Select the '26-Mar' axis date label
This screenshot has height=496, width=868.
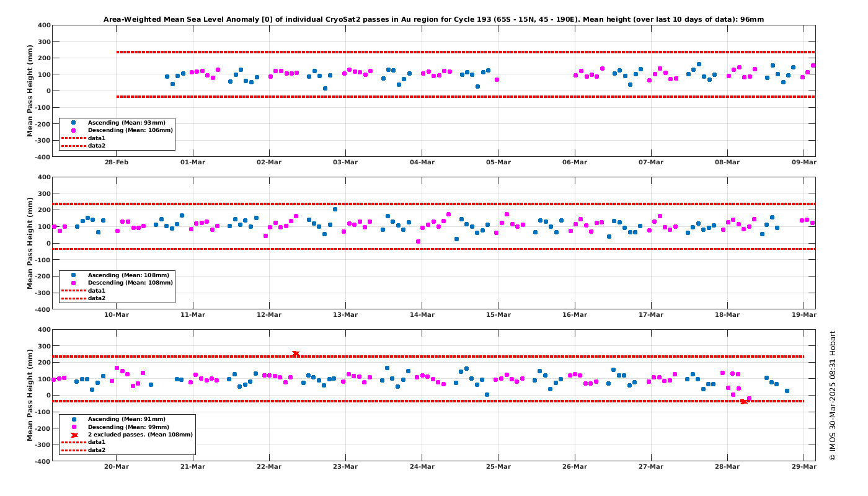(575, 466)
